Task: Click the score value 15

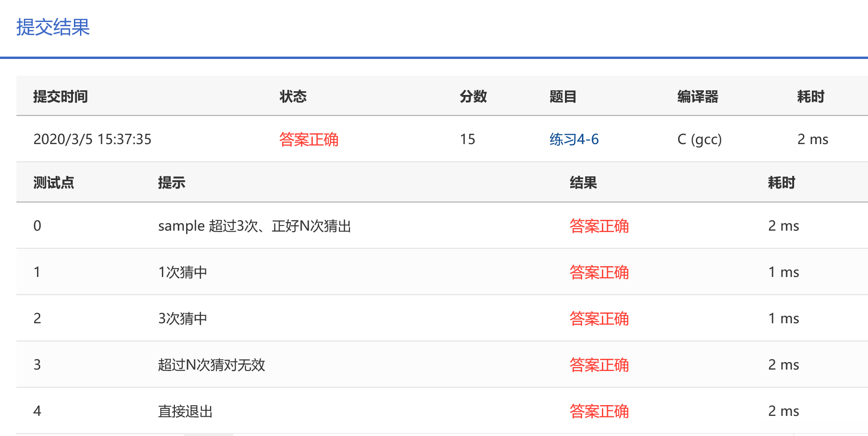Action: (x=467, y=139)
